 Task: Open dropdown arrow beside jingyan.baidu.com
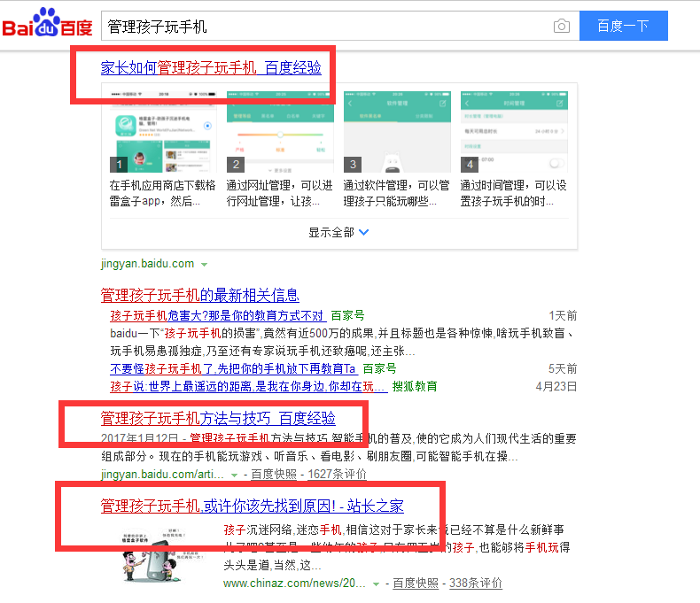click(x=204, y=265)
